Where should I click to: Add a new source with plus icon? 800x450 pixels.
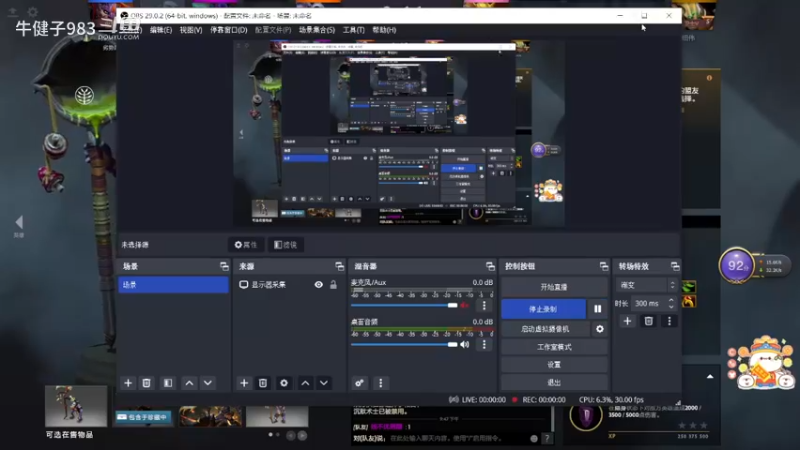pyautogui.click(x=244, y=383)
